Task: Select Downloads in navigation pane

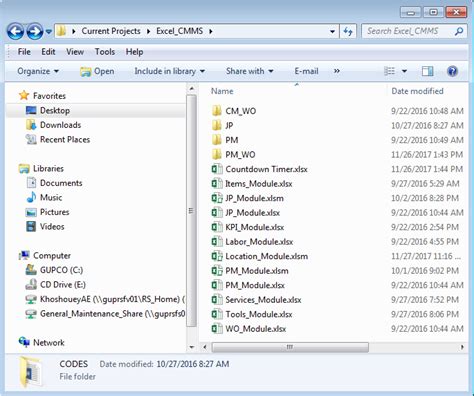Action: click(53, 125)
